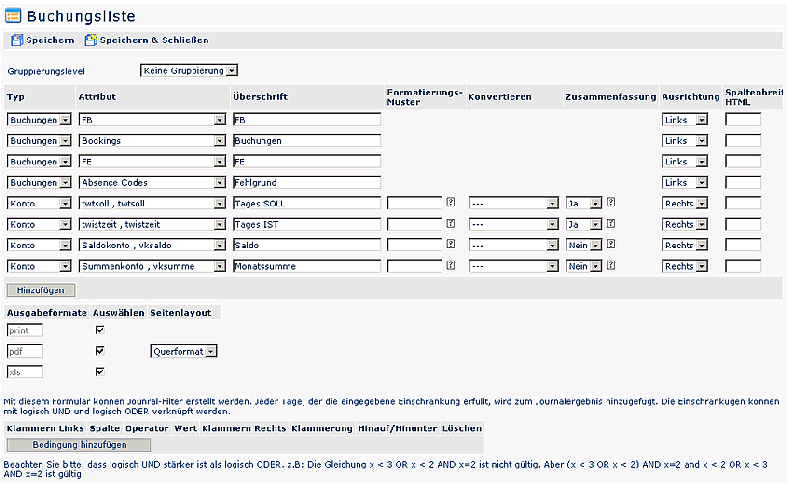Click the Fehlgrund heading text field
The height and width of the screenshot is (483, 787).
[x=306, y=182]
